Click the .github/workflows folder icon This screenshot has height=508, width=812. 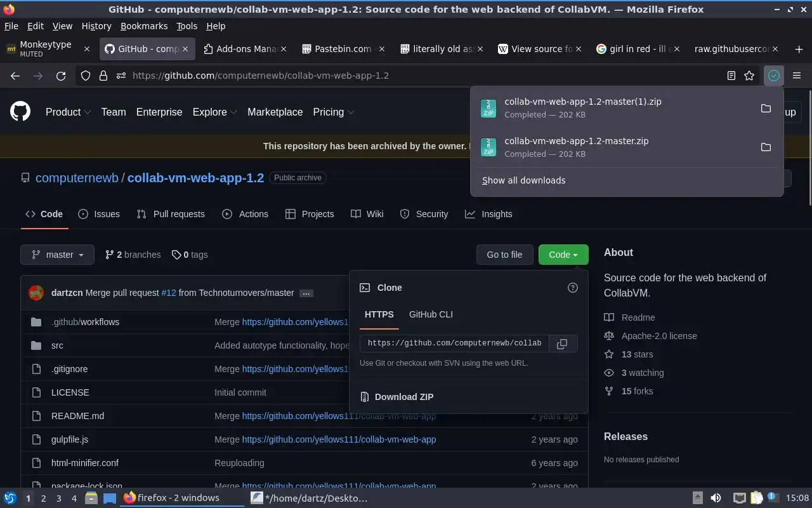[36, 322]
